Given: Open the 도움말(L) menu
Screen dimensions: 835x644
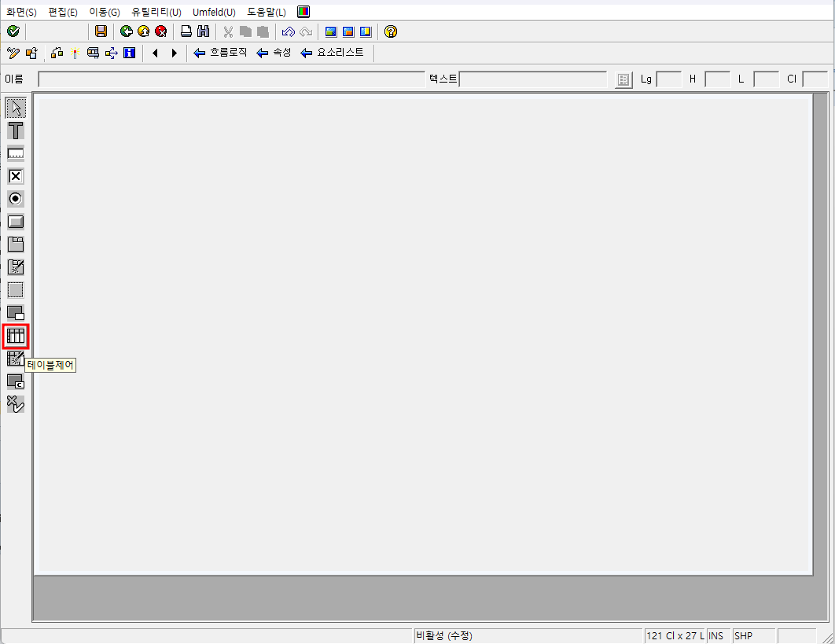Looking at the screenshot, I should click(267, 12).
